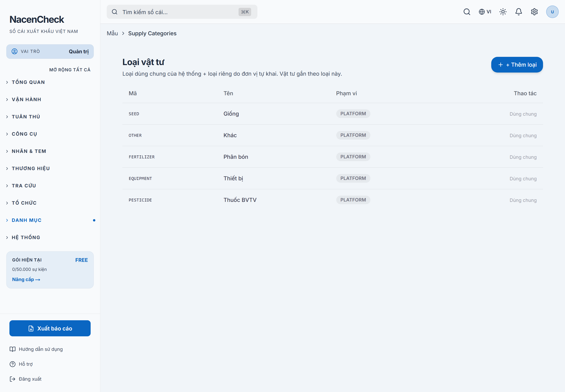Expand the Thương hiệu section

[50, 168]
